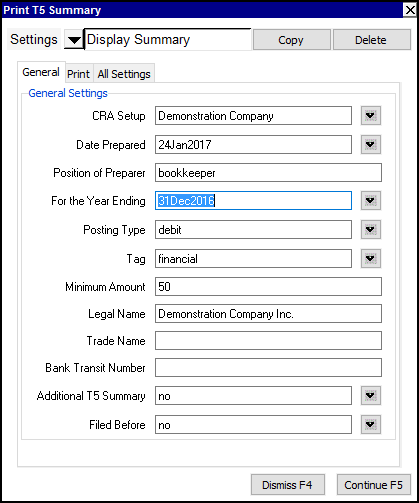Switch to the All Settings tab
The width and height of the screenshot is (419, 503).
124,74
